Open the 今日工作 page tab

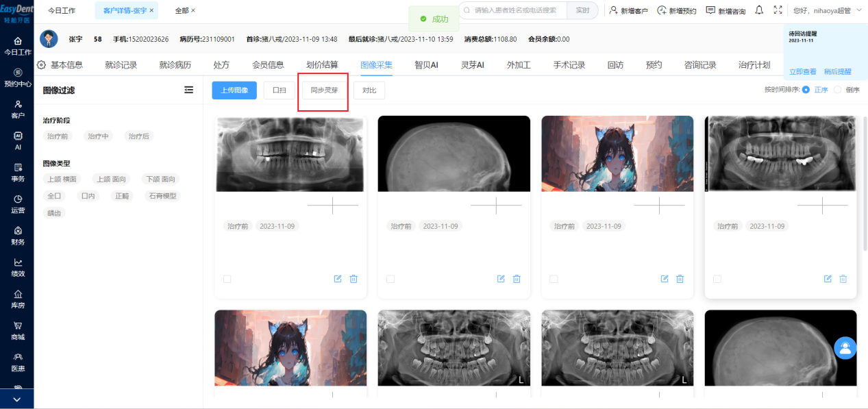(62, 11)
